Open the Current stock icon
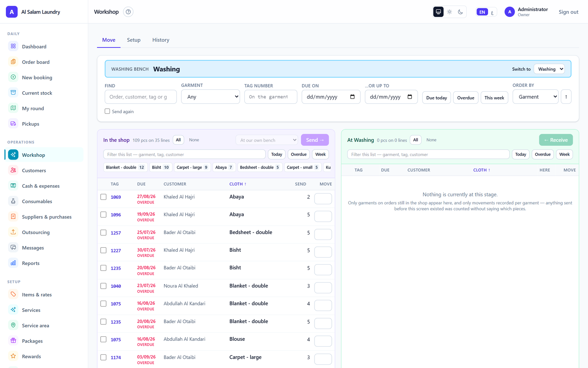This screenshot has height=368, width=588. (13, 93)
